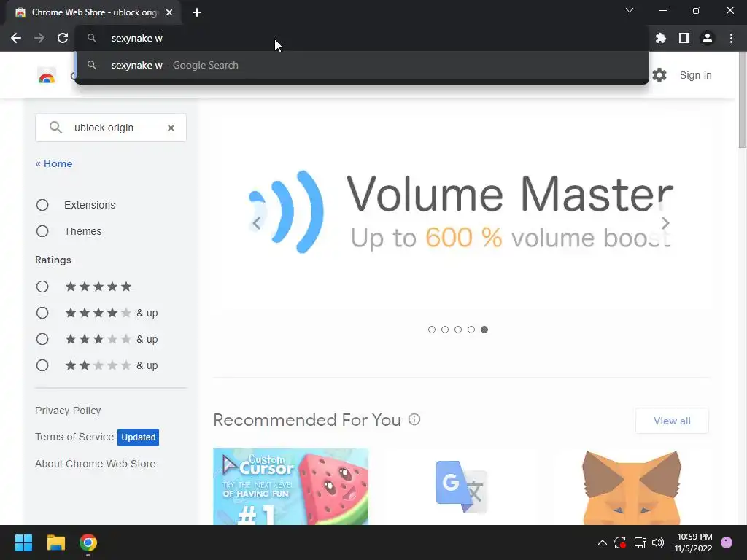
Task: Jump to second carousel slide dot
Action: pyautogui.click(x=445, y=330)
